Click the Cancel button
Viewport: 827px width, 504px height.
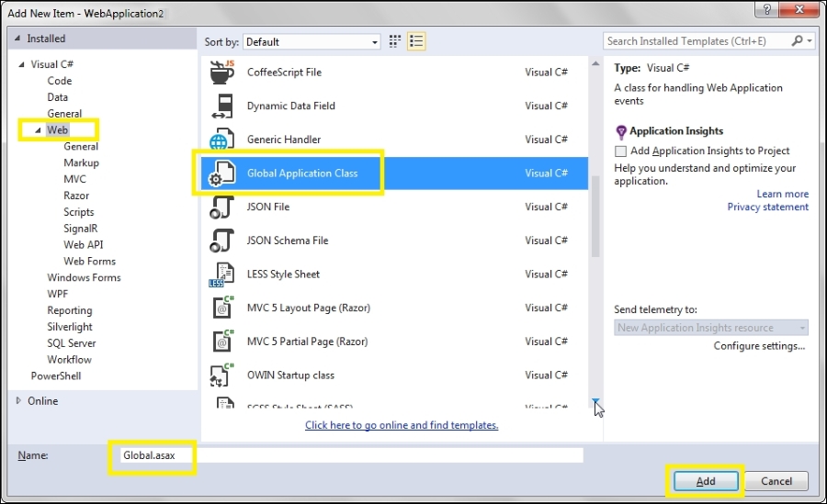point(776,481)
